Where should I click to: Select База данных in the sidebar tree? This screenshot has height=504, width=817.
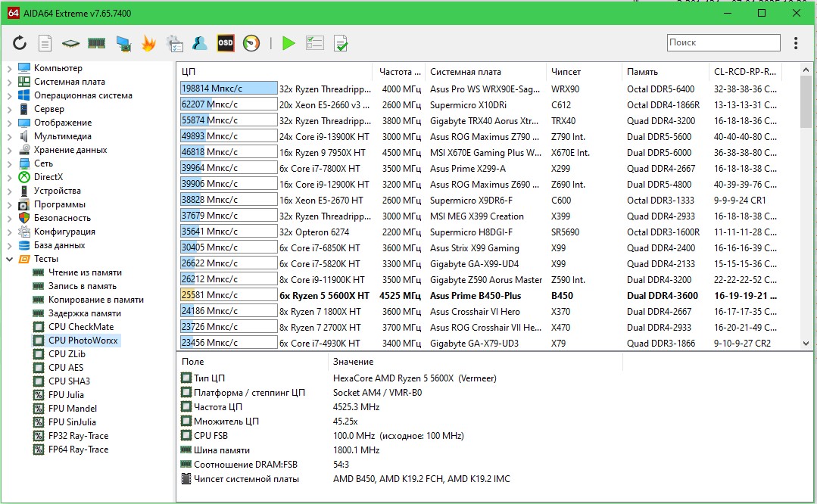pos(59,244)
